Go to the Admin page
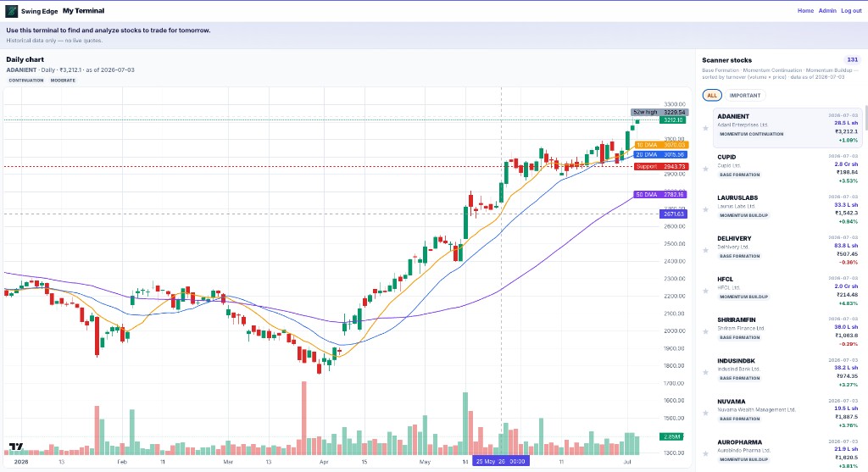The image size is (868, 472). [x=827, y=10]
